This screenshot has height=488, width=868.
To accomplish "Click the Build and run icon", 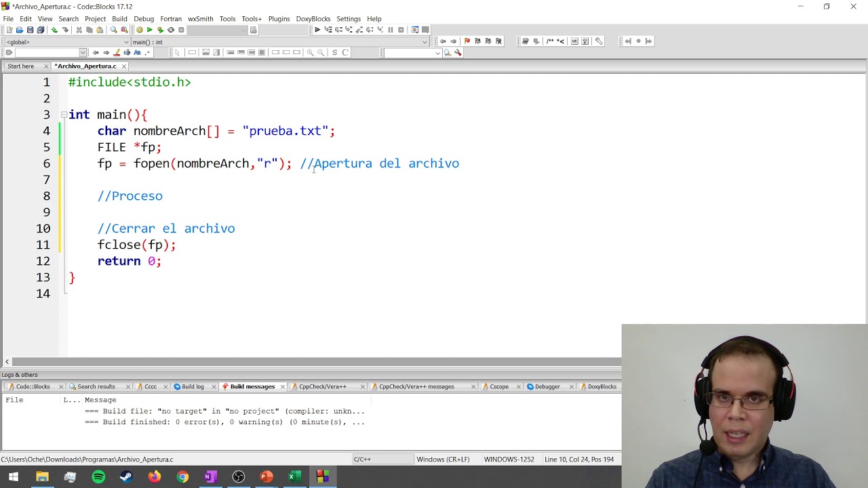I will [x=160, y=30].
